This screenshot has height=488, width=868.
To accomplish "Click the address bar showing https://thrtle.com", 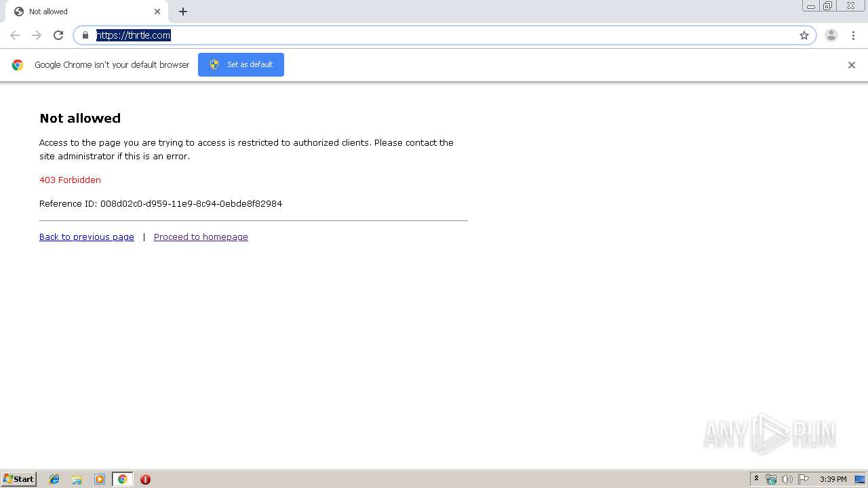I will [444, 35].
